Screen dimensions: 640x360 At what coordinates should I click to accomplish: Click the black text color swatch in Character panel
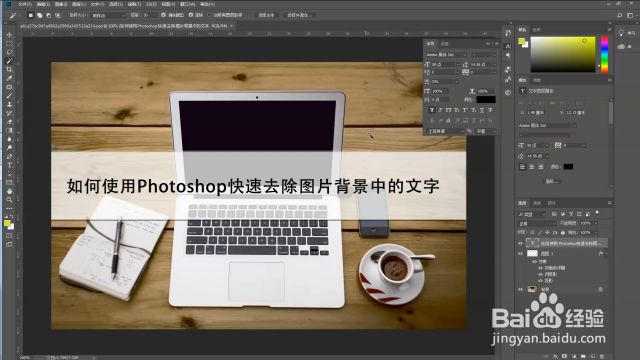click(x=486, y=100)
